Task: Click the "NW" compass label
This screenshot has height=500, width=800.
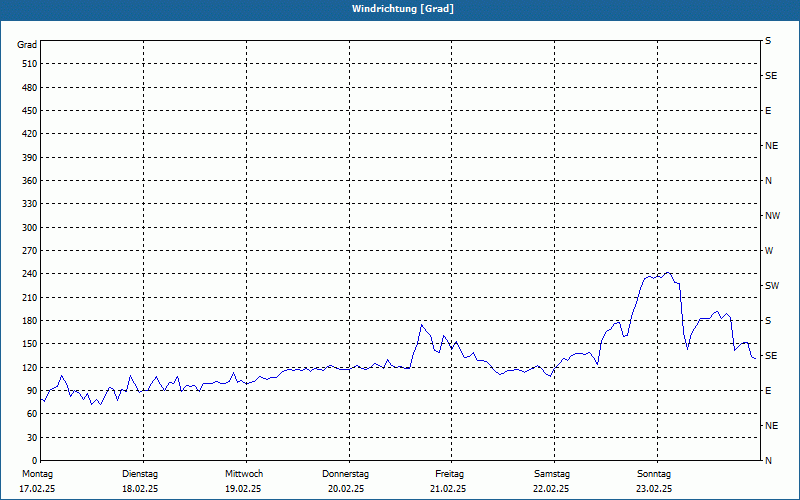Action: pos(772,216)
